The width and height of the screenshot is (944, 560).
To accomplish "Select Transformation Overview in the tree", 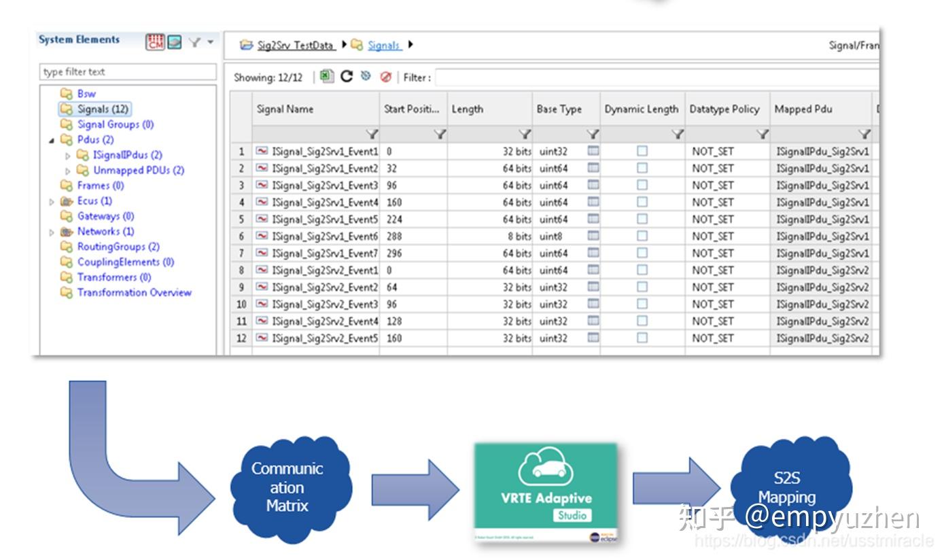I will (134, 293).
